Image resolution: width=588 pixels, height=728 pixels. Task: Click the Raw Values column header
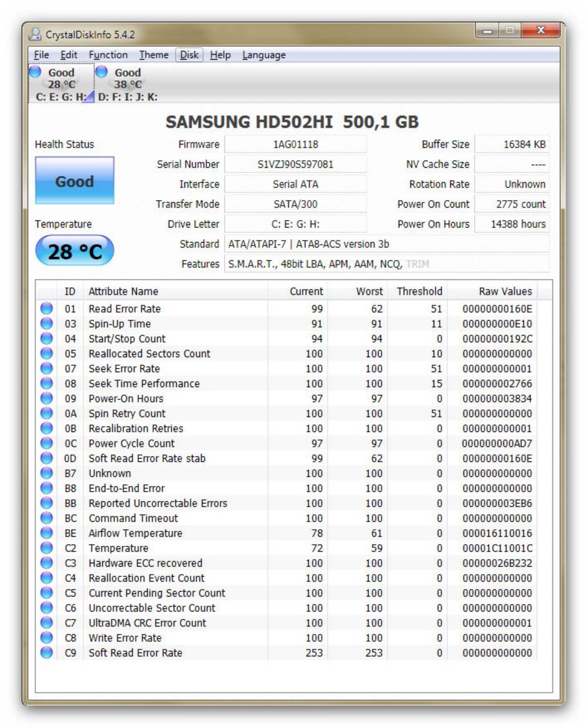(x=492, y=291)
